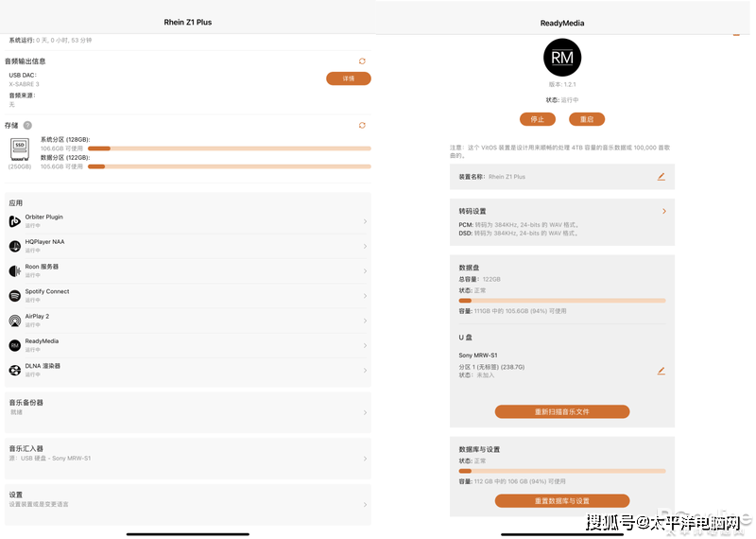The width and height of the screenshot is (756, 539).
Task: Click the SSD drive icon
Action: (19, 149)
